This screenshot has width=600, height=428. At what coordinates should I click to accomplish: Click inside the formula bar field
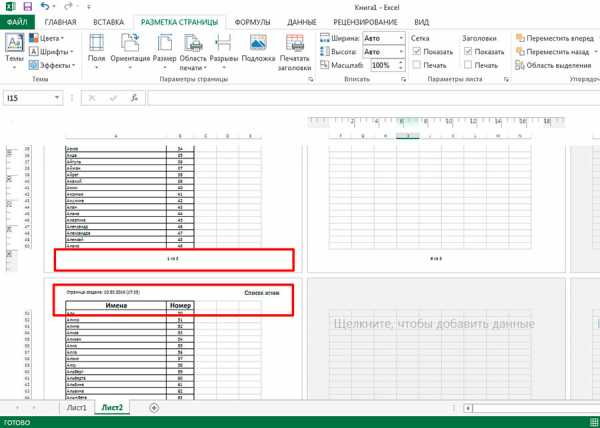[373, 98]
